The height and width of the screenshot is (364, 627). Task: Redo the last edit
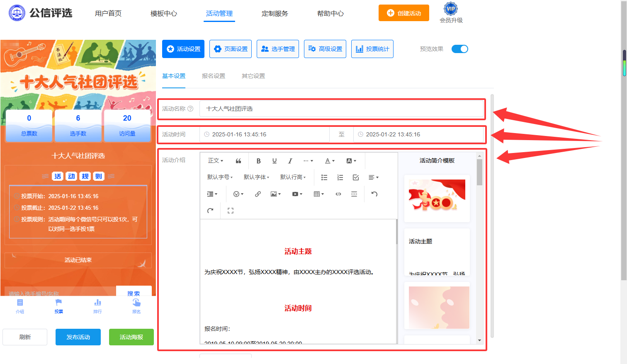(x=210, y=211)
